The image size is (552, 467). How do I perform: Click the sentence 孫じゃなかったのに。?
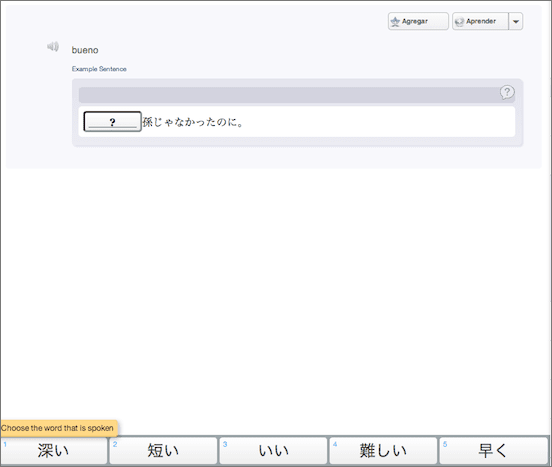(193, 122)
